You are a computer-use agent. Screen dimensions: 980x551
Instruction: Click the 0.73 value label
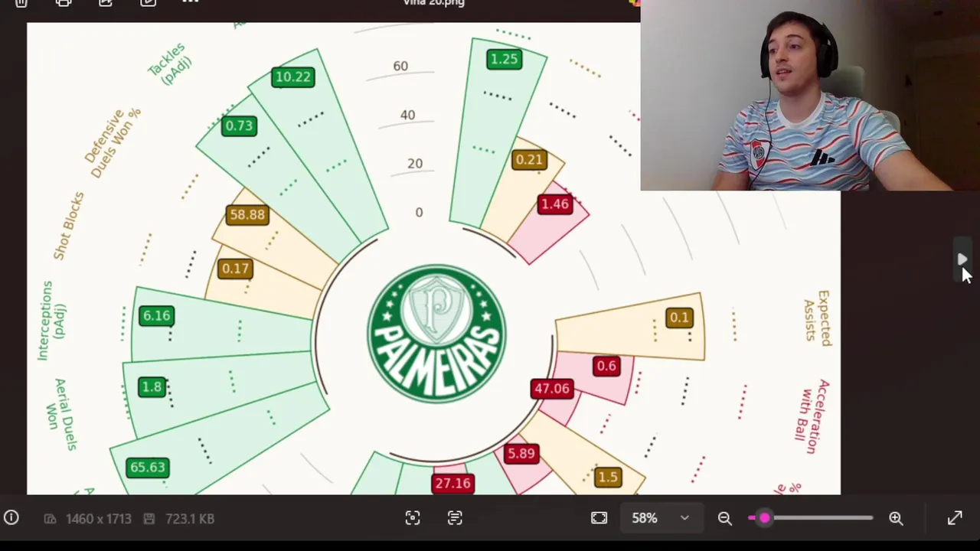point(239,126)
